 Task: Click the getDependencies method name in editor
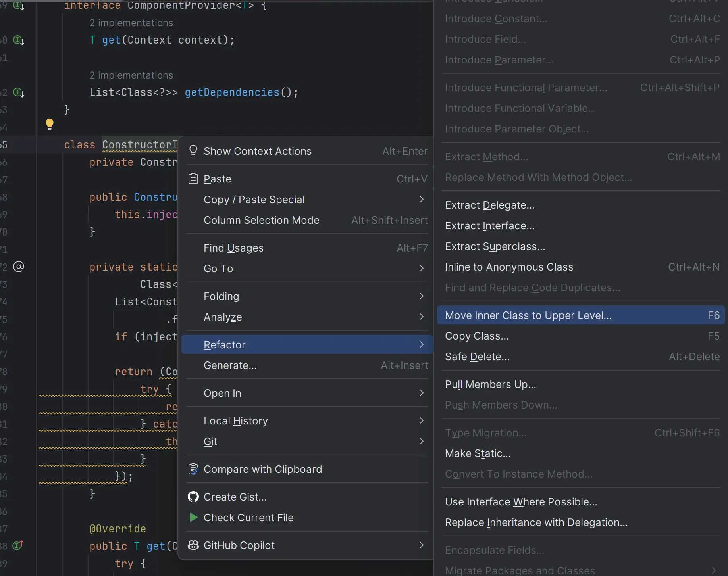pos(232,92)
